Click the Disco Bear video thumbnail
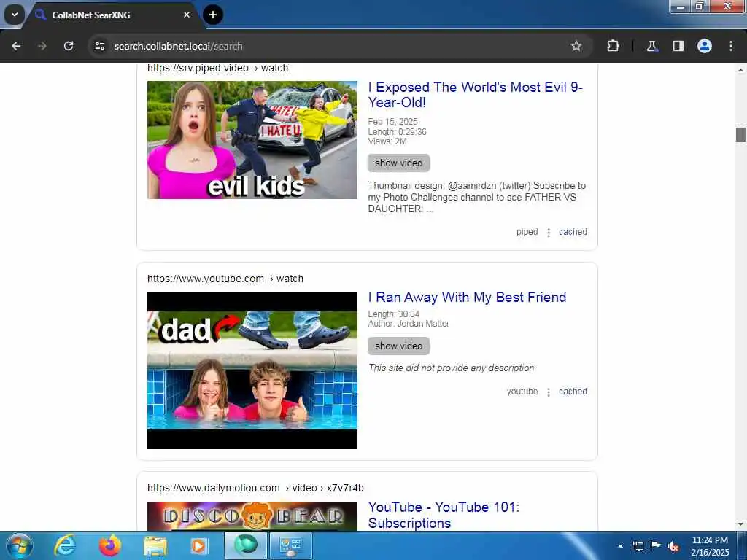This screenshot has width=747, height=560. (252, 516)
